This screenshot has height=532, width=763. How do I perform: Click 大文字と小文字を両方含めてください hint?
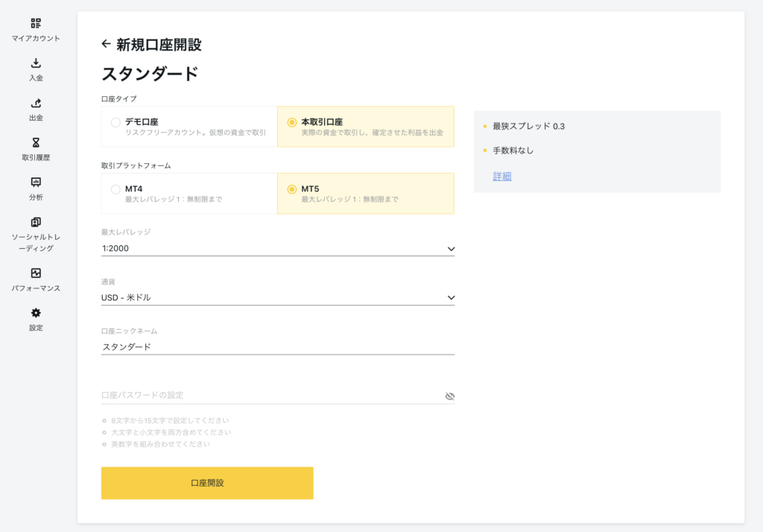pos(171,432)
